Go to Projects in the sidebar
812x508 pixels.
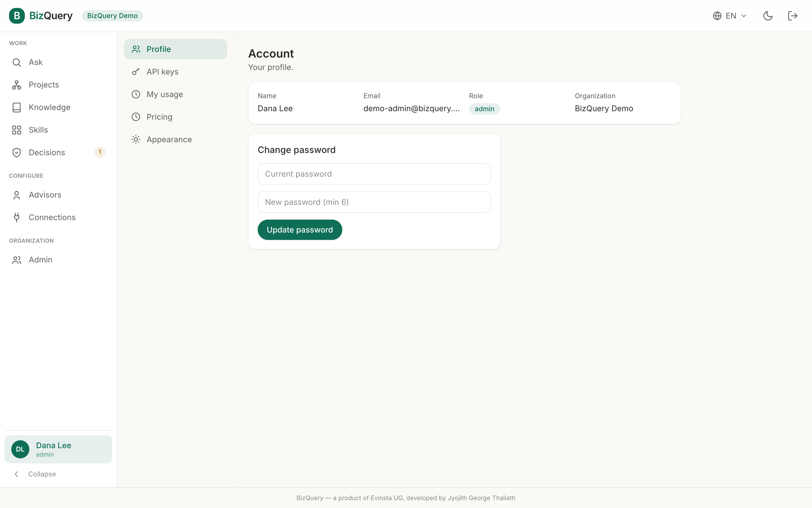pos(58,85)
